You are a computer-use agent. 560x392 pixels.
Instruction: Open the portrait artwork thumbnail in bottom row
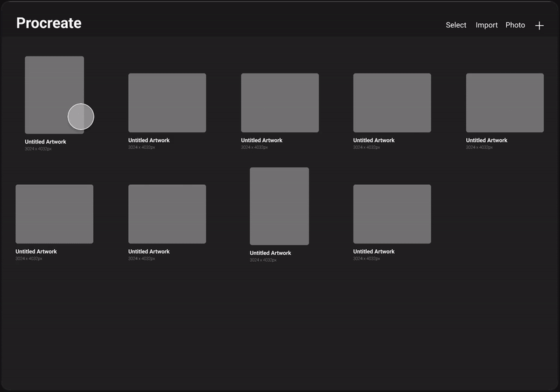pos(279,206)
